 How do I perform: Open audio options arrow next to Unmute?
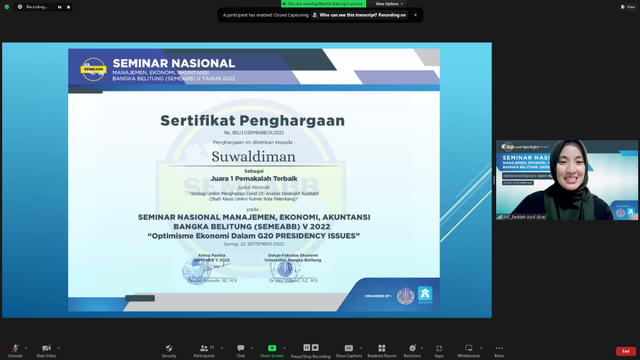pyautogui.click(x=26, y=348)
